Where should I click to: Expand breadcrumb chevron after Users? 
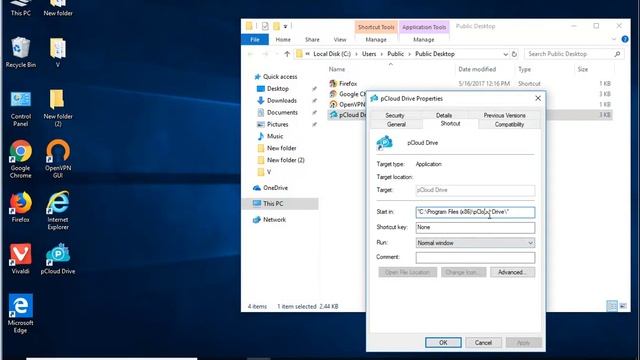[x=381, y=54]
